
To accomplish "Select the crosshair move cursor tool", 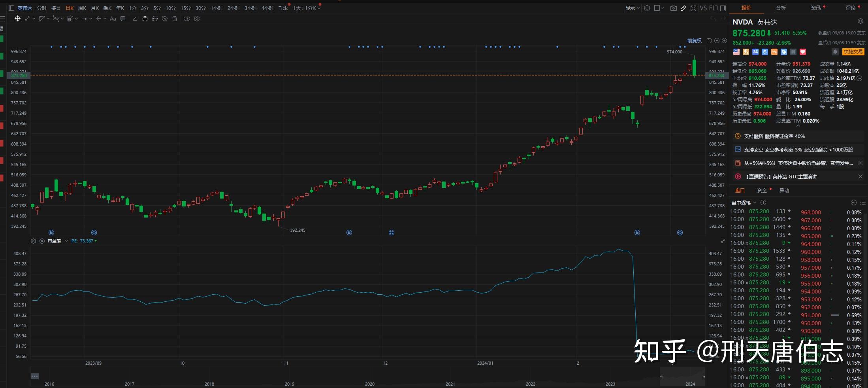I will tap(17, 19).
